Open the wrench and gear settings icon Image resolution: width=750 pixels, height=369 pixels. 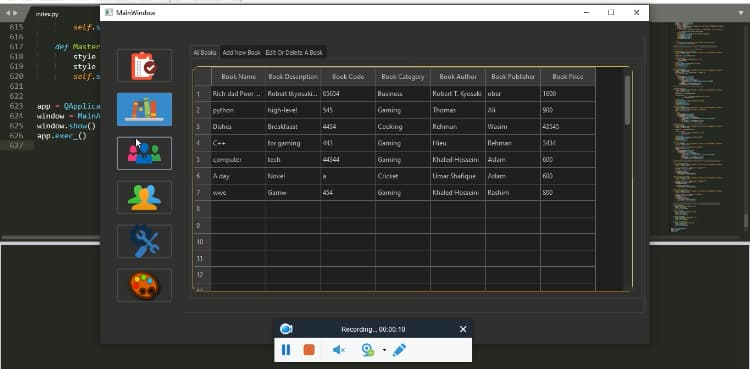point(144,241)
